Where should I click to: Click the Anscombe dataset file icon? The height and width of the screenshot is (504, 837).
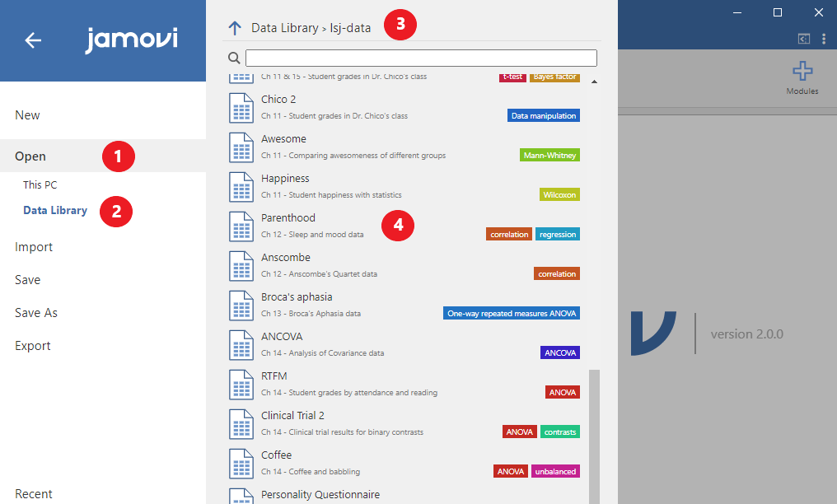point(241,266)
